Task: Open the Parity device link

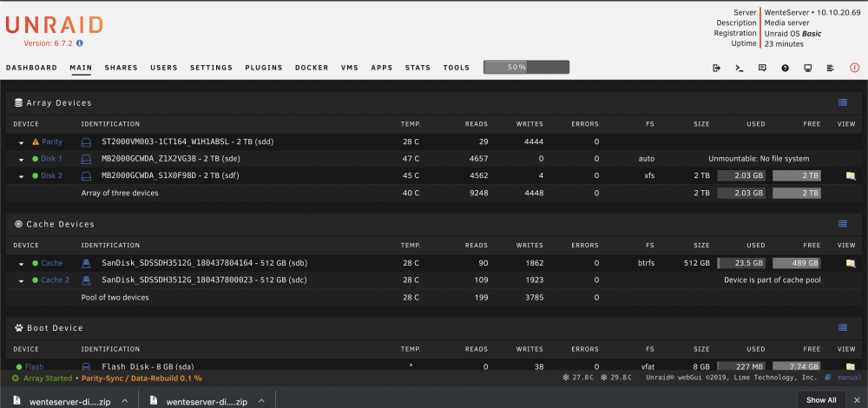Action: point(52,141)
